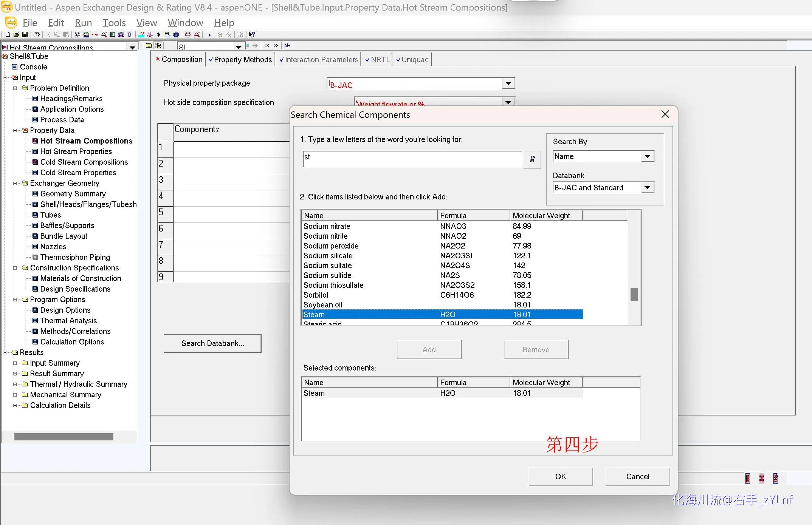
Task: Open the Tools menu
Action: point(114,23)
